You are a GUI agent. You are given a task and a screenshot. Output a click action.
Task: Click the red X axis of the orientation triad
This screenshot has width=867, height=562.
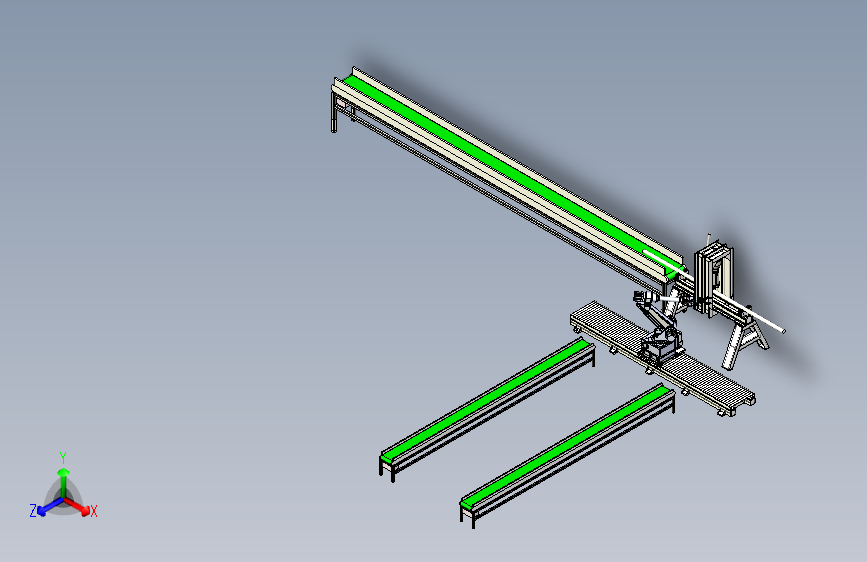pos(77,506)
